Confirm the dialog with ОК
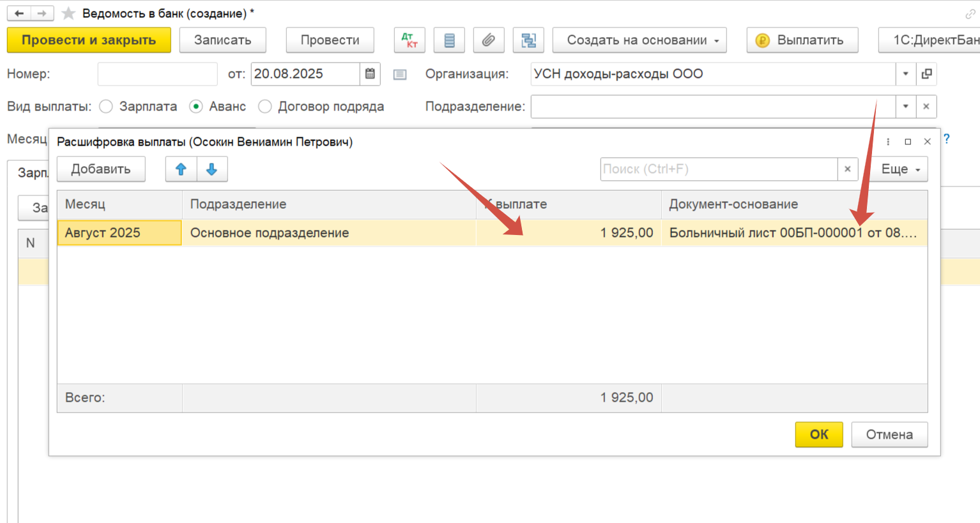The image size is (980, 523). click(818, 434)
